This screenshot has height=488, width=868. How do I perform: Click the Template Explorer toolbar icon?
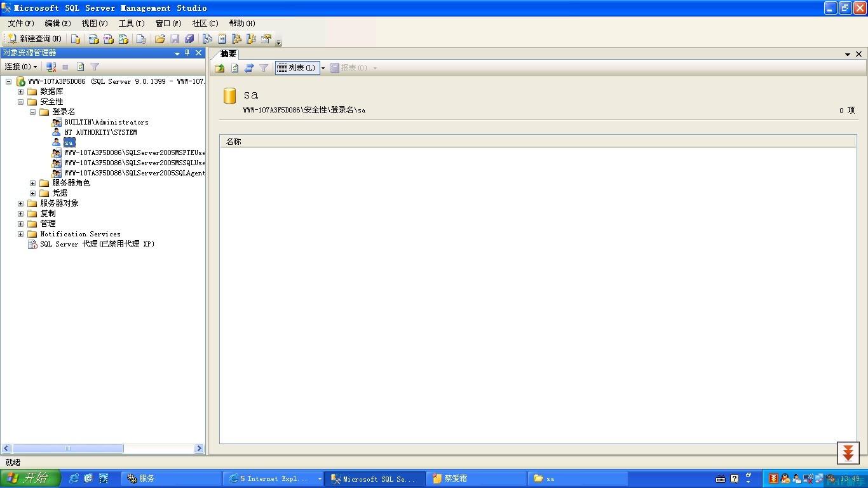(252, 39)
